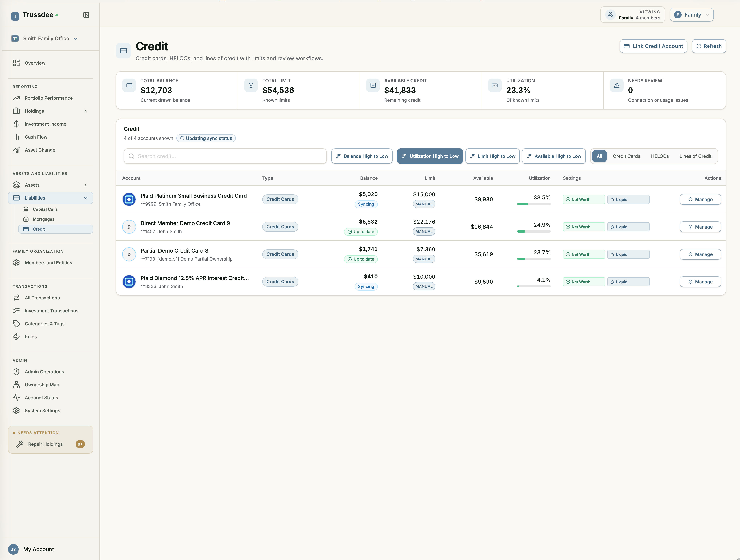Click Plaid Platinum card logo icon
The width and height of the screenshot is (740, 560).
point(129,199)
